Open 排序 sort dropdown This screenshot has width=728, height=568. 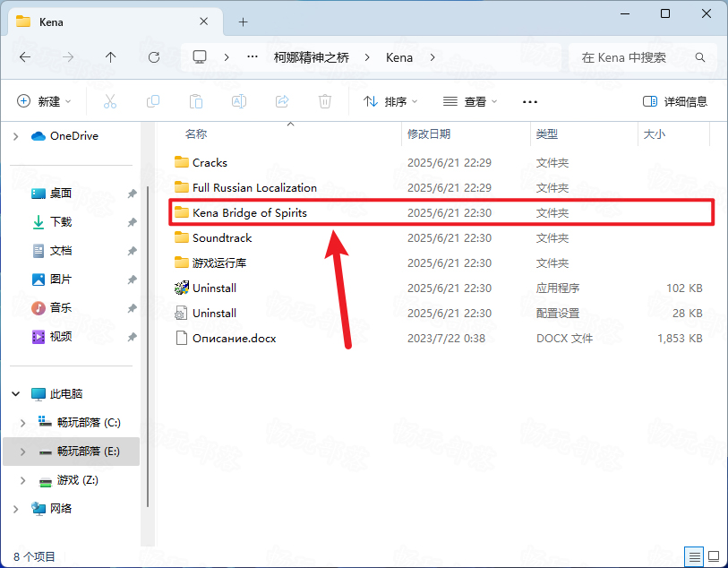390,101
